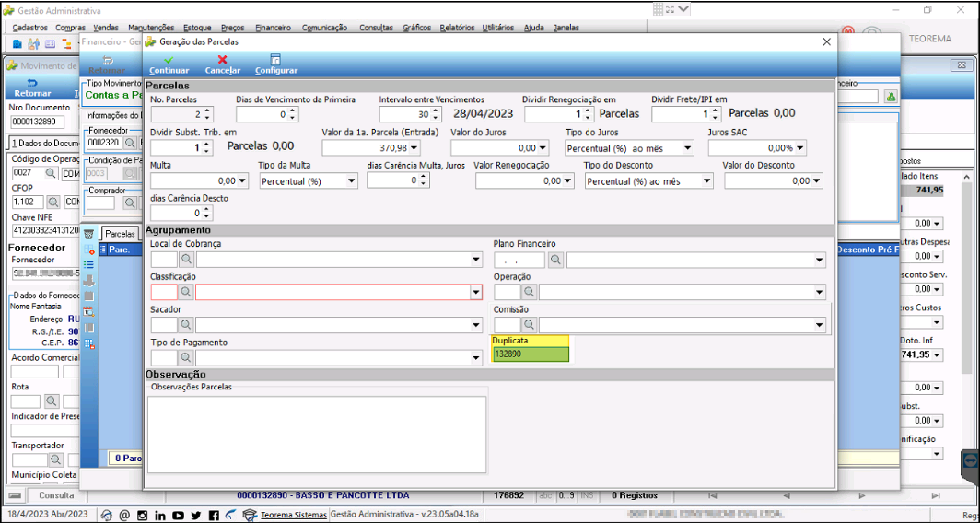Click the Nro Documento field
The height and width of the screenshot is (523, 980).
(x=40, y=122)
